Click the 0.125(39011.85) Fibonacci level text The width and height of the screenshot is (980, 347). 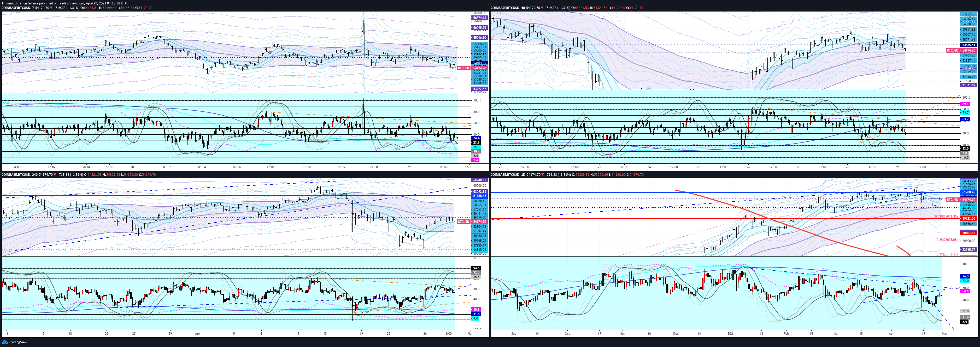coord(947,216)
